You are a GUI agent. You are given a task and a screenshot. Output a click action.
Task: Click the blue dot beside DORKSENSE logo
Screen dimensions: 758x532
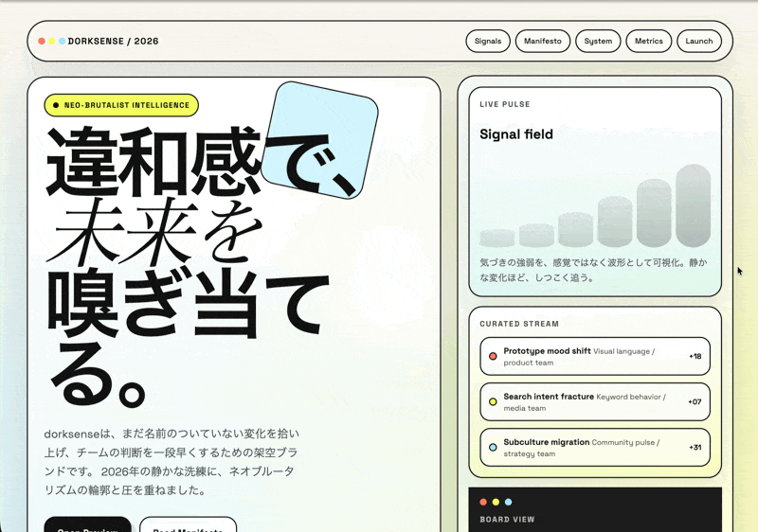pos(63,42)
